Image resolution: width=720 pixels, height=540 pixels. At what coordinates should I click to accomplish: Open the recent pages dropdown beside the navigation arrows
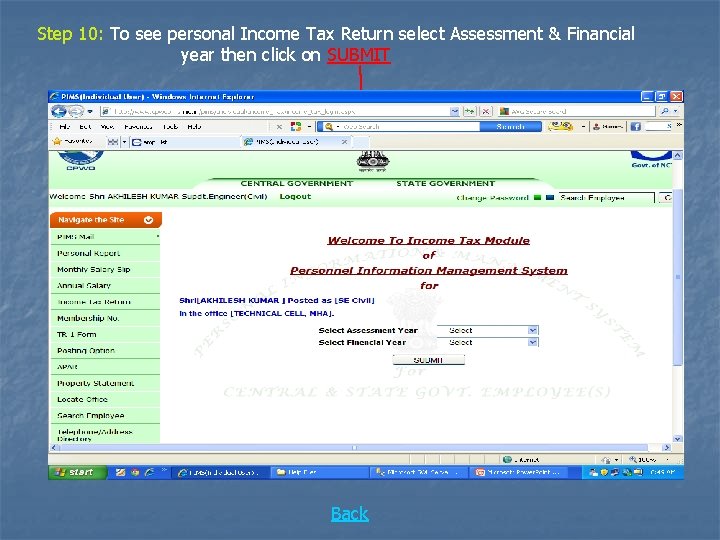[90, 111]
